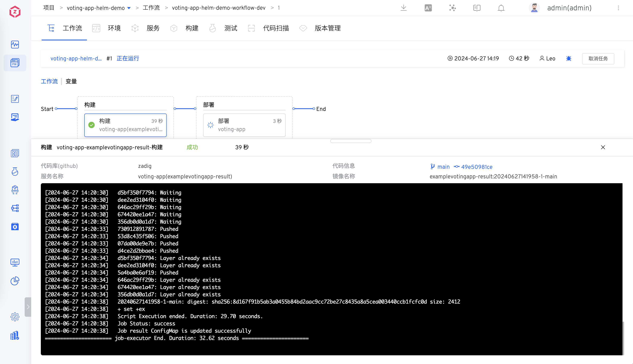
Task: Click the debug bug icon beside Leo
Action: (x=569, y=59)
